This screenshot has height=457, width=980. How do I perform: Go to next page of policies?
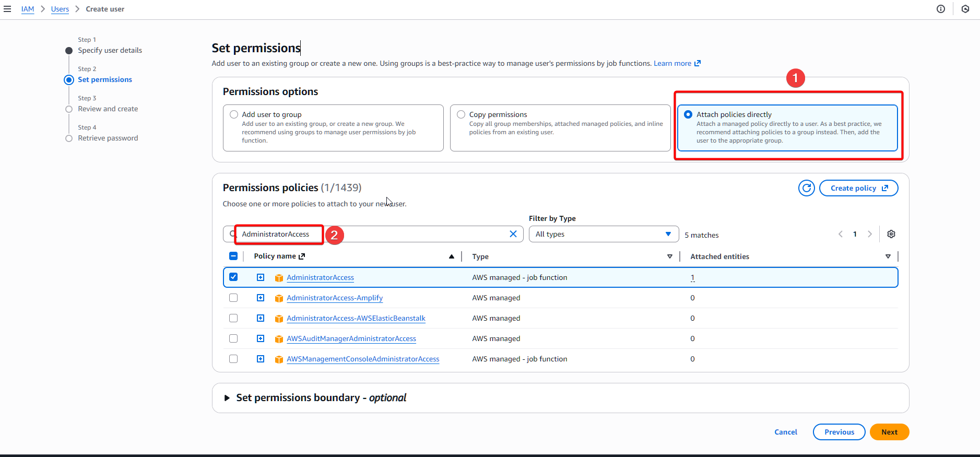(x=869, y=234)
